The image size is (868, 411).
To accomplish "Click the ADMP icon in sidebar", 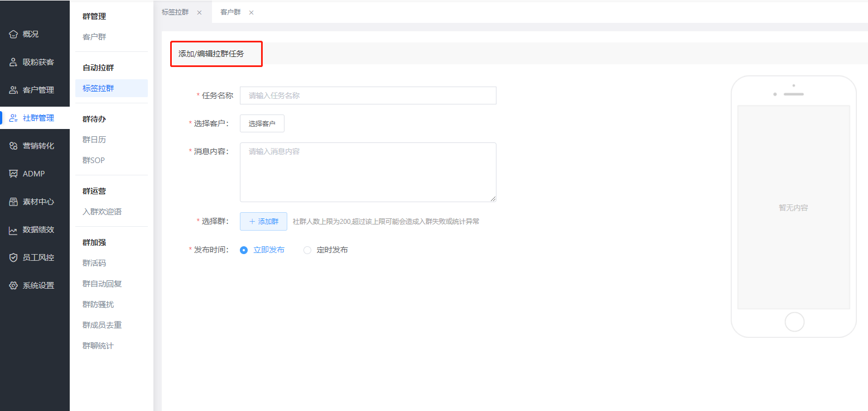I will 13,174.
